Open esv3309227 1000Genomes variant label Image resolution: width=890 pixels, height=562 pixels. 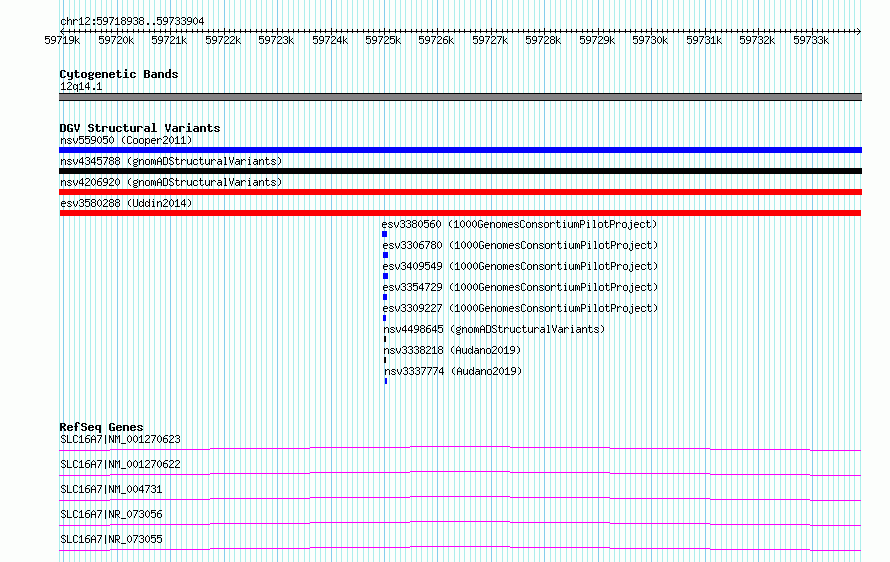(x=520, y=308)
